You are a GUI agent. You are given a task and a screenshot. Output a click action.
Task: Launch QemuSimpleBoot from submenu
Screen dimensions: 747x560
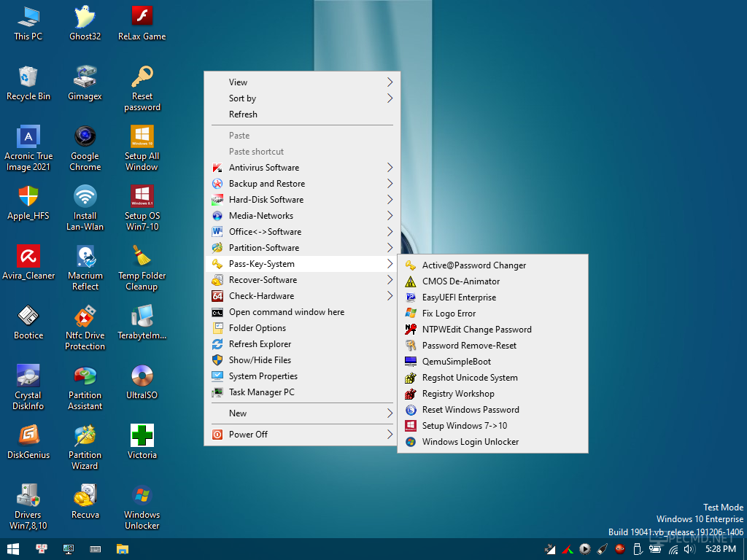[x=492, y=362]
